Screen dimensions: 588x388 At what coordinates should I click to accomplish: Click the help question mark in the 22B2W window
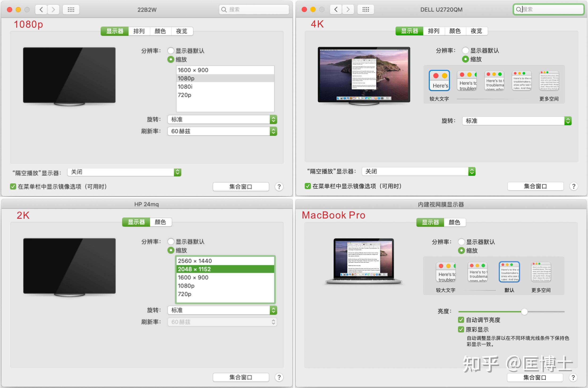point(279,187)
